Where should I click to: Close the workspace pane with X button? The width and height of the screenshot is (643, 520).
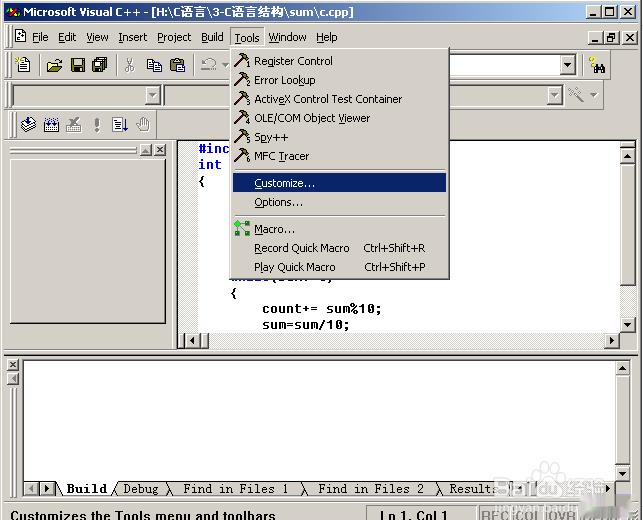[x=160, y=150]
